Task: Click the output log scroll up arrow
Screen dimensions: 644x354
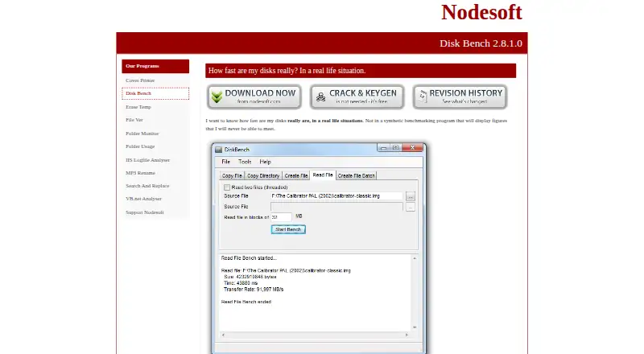Action: pyautogui.click(x=415, y=258)
